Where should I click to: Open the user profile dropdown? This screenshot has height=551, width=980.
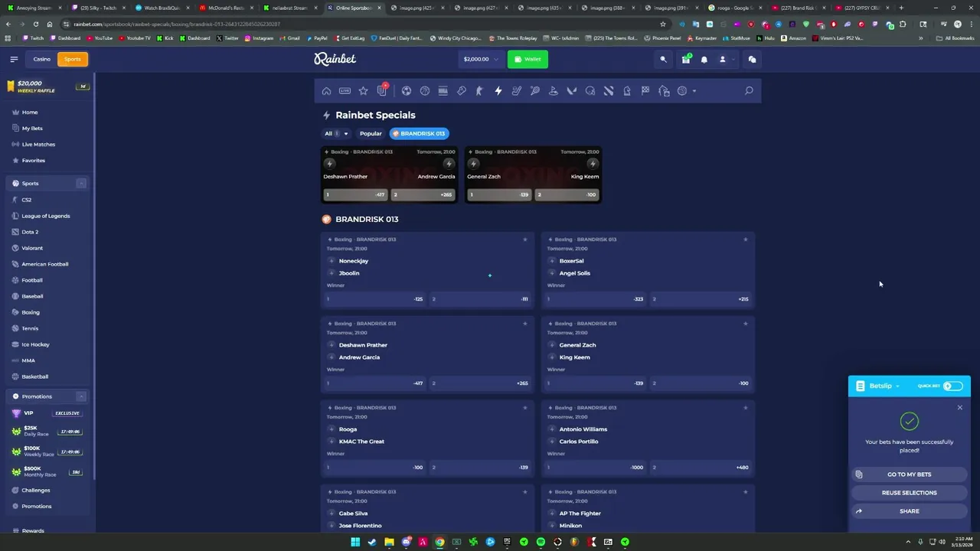726,59
